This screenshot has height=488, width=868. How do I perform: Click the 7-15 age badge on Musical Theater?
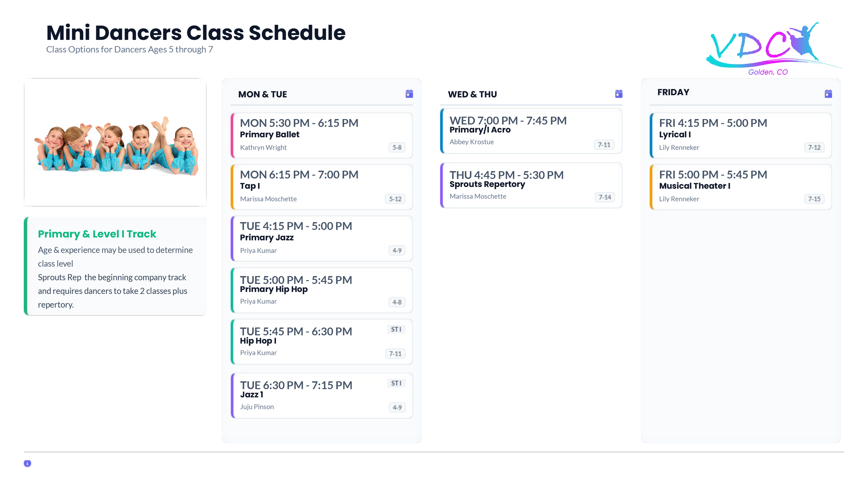click(x=814, y=199)
